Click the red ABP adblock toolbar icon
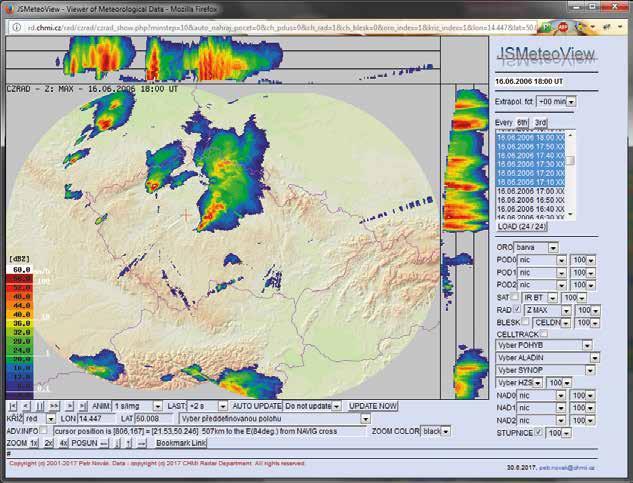 (x=563, y=27)
